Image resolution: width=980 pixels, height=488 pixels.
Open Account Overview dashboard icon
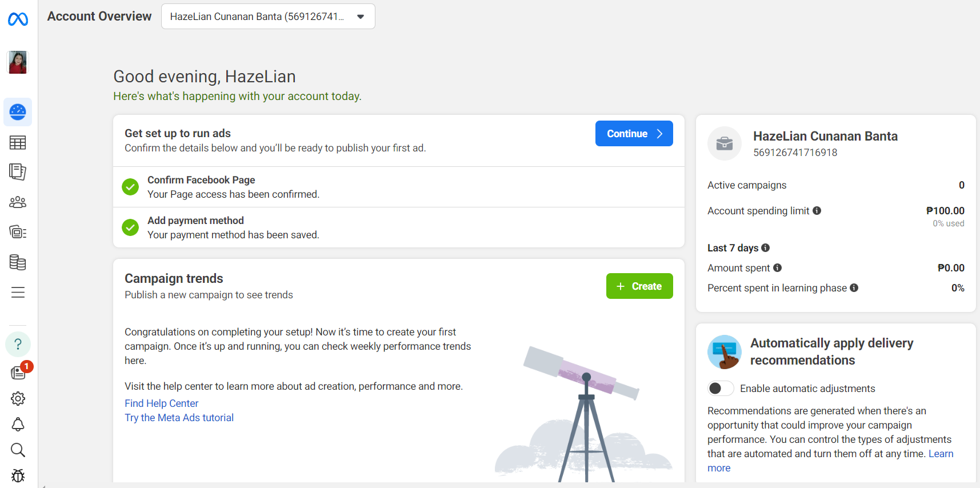18,112
